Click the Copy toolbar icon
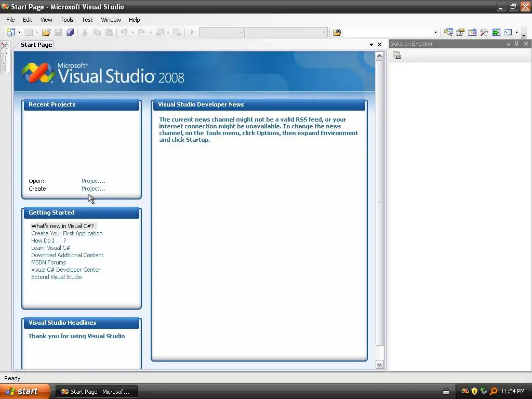This screenshot has width=532, height=399. pyautogui.click(x=97, y=32)
